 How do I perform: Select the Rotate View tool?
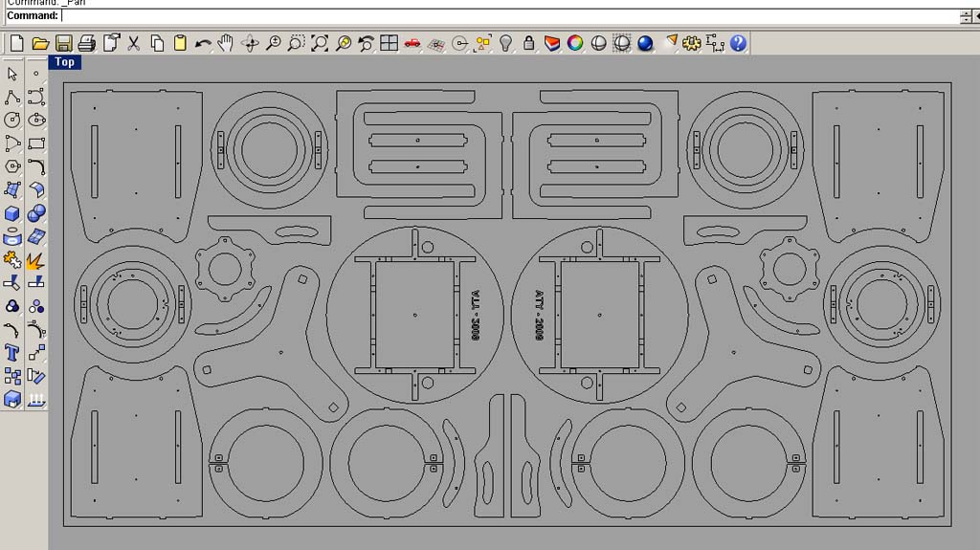(250, 43)
